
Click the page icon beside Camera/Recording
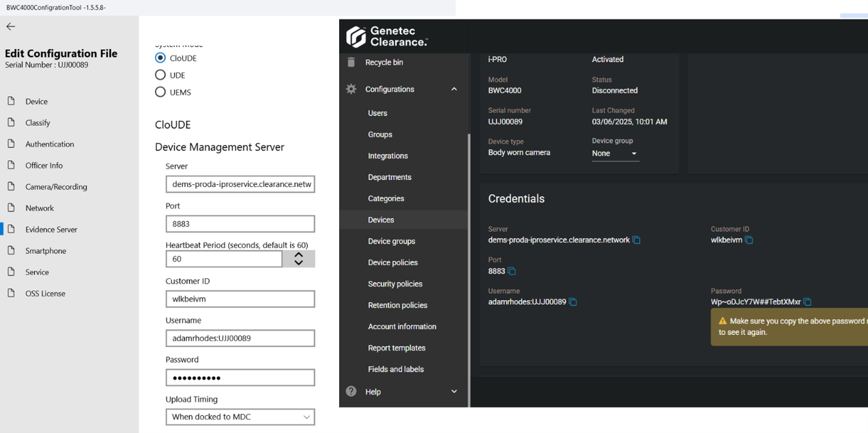coord(11,186)
